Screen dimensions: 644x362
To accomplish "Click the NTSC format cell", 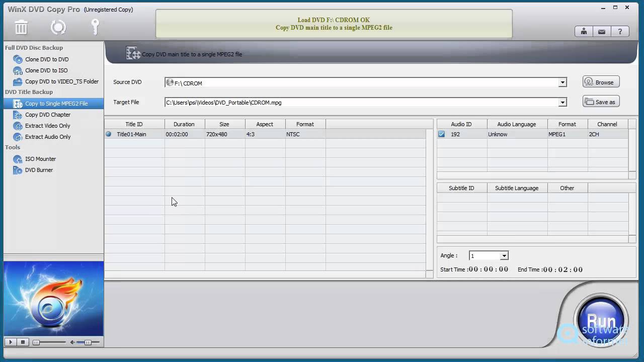I will [305, 134].
